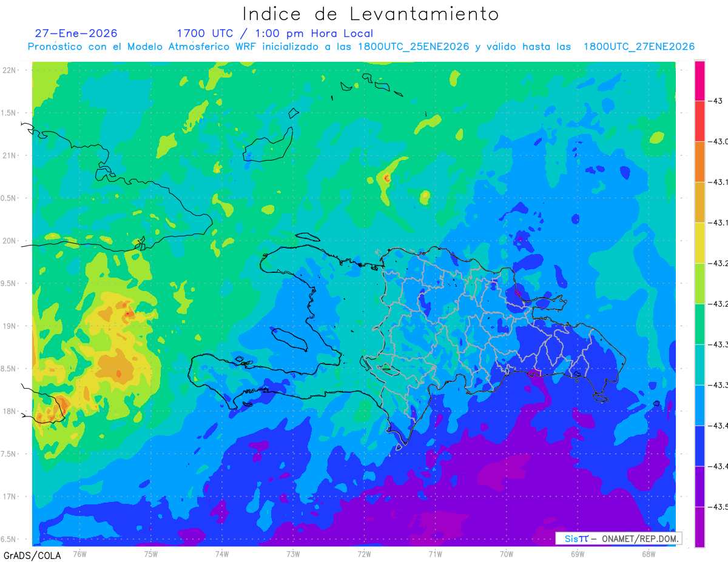Viewport: 728px width, 562px height.
Task: Click the "70W" longitude label
Action: [x=507, y=554]
